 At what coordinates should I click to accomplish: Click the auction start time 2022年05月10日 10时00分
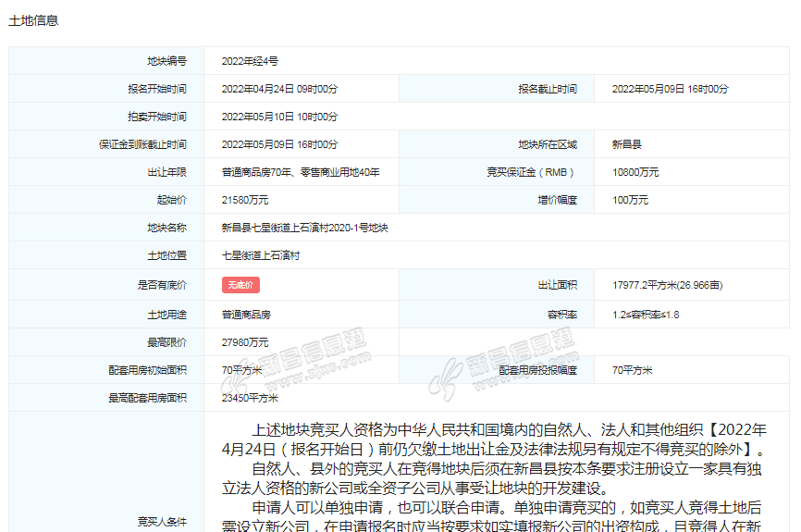pos(279,117)
